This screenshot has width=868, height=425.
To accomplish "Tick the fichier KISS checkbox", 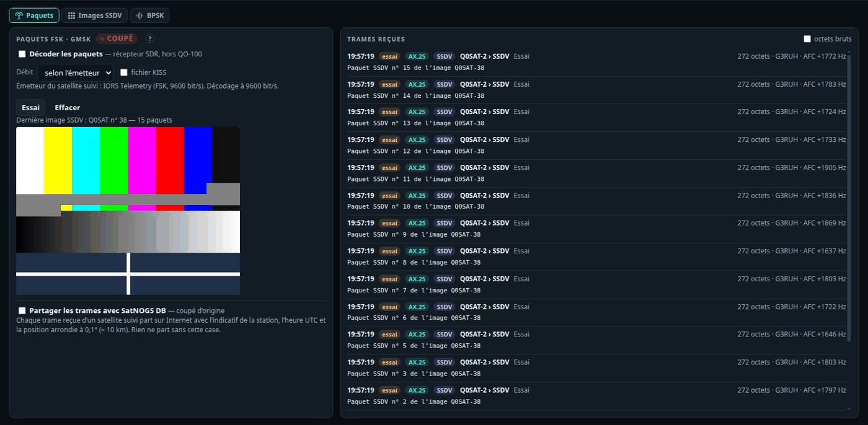I will click(124, 72).
